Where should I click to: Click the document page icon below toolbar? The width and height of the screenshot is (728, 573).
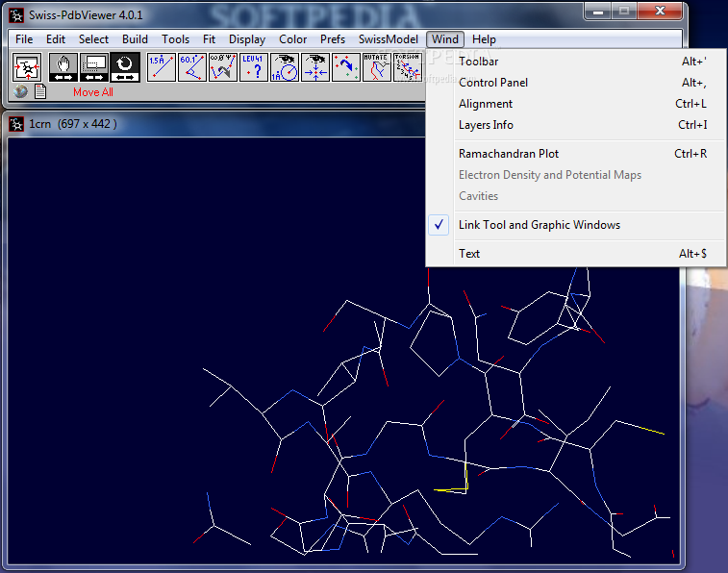(40, 91)
